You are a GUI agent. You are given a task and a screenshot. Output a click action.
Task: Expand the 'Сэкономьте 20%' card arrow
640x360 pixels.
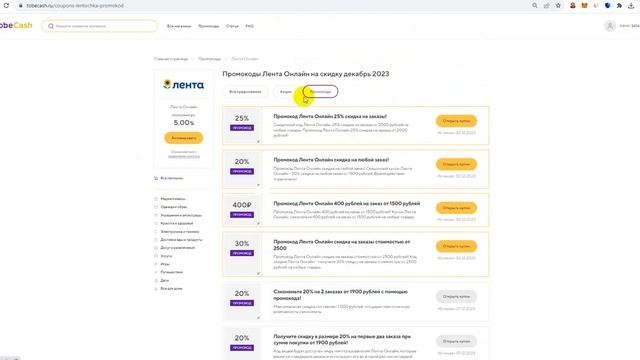(258, 318)
